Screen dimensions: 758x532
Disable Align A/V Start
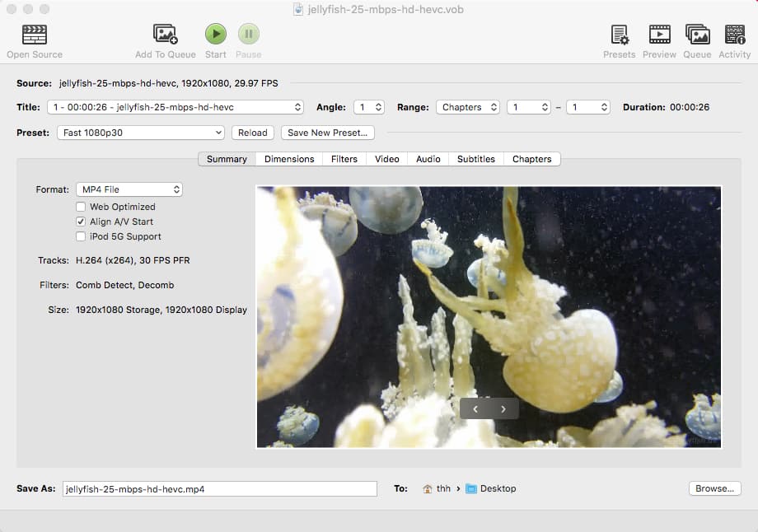pos(80,221)
